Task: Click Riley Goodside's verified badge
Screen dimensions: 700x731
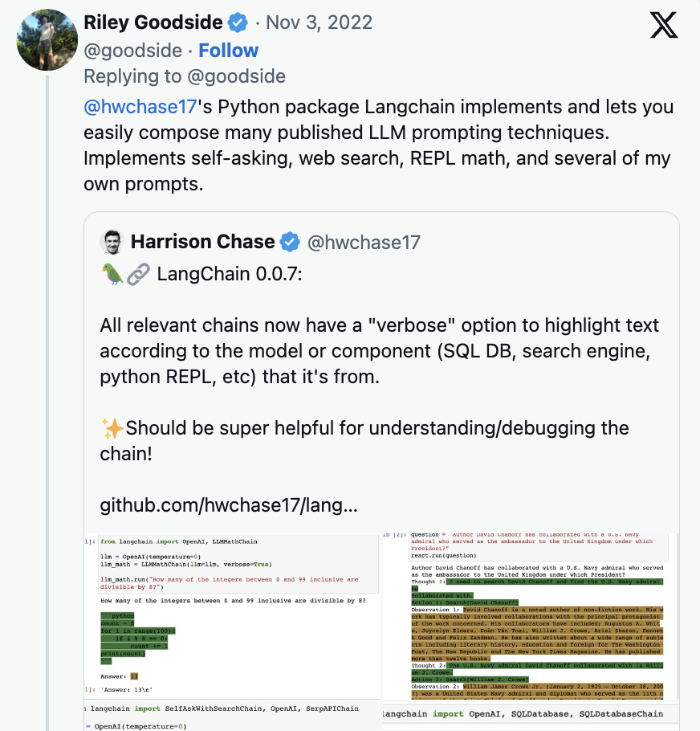Action: pos(238,22)
